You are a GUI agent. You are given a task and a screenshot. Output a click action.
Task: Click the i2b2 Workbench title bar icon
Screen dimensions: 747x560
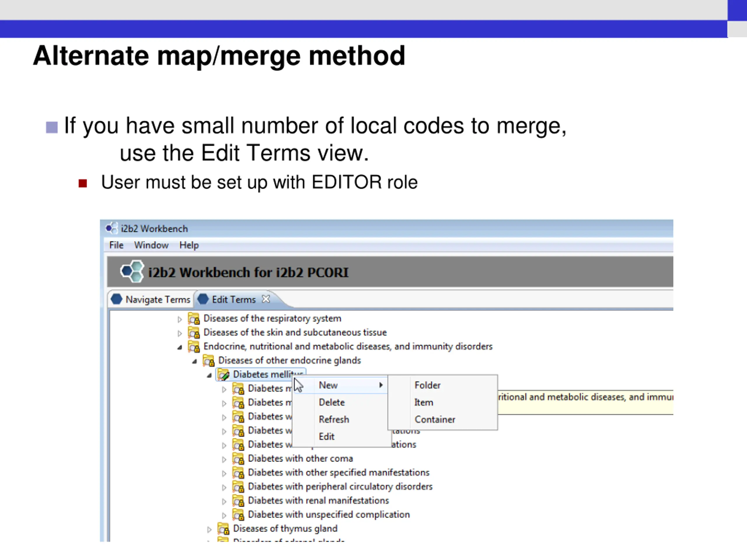[111, 228]
